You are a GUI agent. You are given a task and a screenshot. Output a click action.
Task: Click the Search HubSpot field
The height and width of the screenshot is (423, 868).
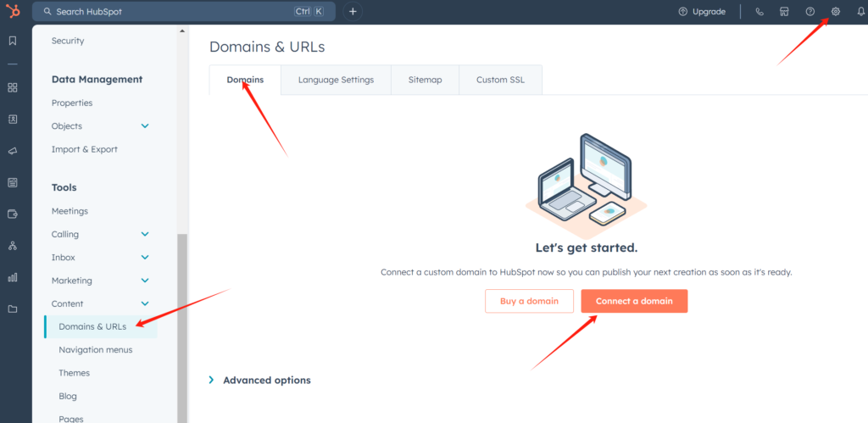click(x=170, y=12)
